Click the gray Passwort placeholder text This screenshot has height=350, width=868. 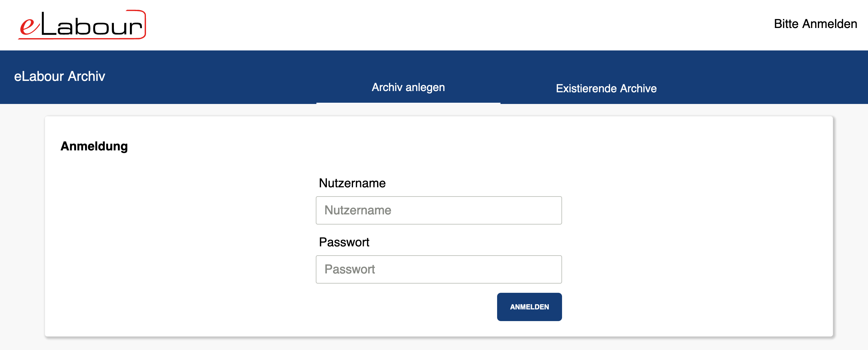349,269
